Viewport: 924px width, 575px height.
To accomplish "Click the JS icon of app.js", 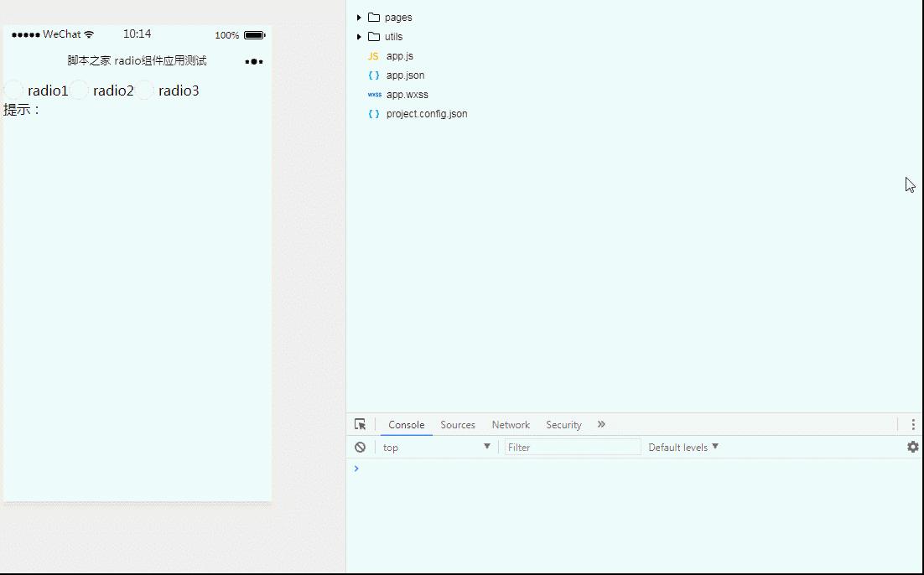I will tap(373, 56).
